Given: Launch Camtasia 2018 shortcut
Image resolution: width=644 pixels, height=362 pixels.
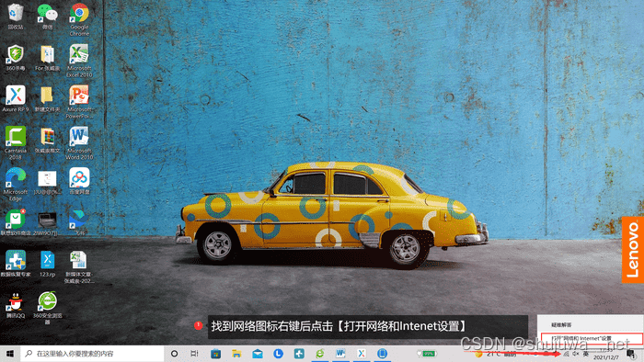Looking at the screenshot, I should (16, 142).
